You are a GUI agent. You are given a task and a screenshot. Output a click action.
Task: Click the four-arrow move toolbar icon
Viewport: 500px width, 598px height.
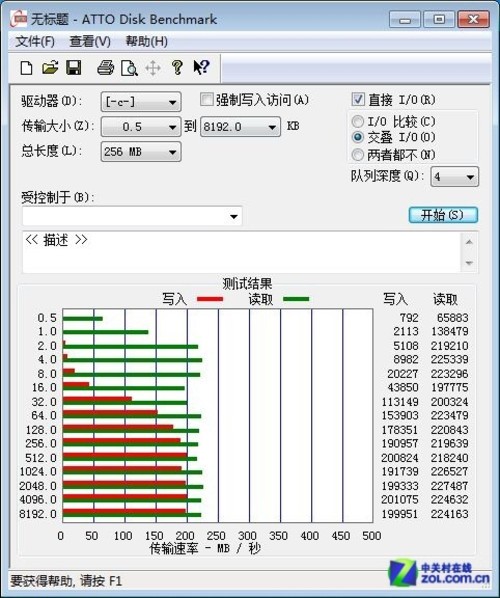[x=153, y=69]
